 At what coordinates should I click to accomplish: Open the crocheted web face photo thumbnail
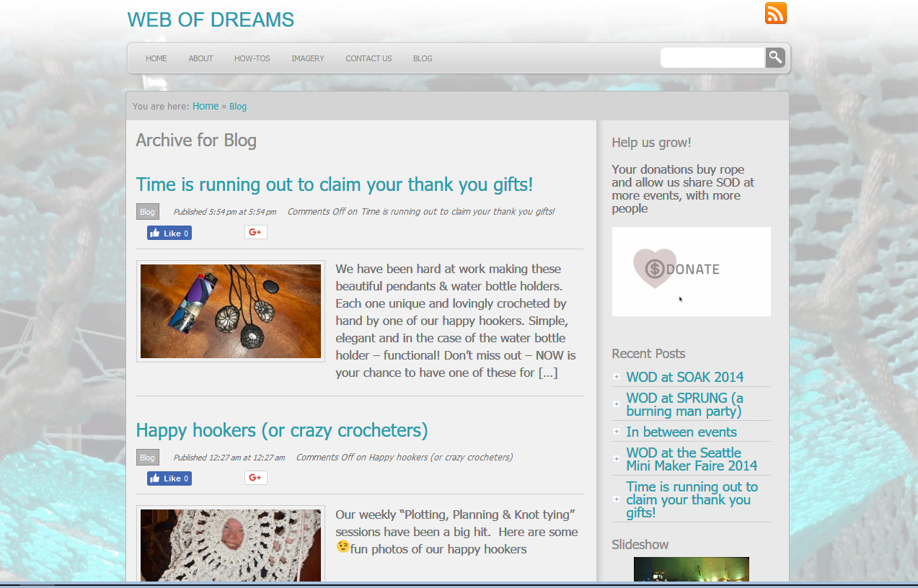231,545
